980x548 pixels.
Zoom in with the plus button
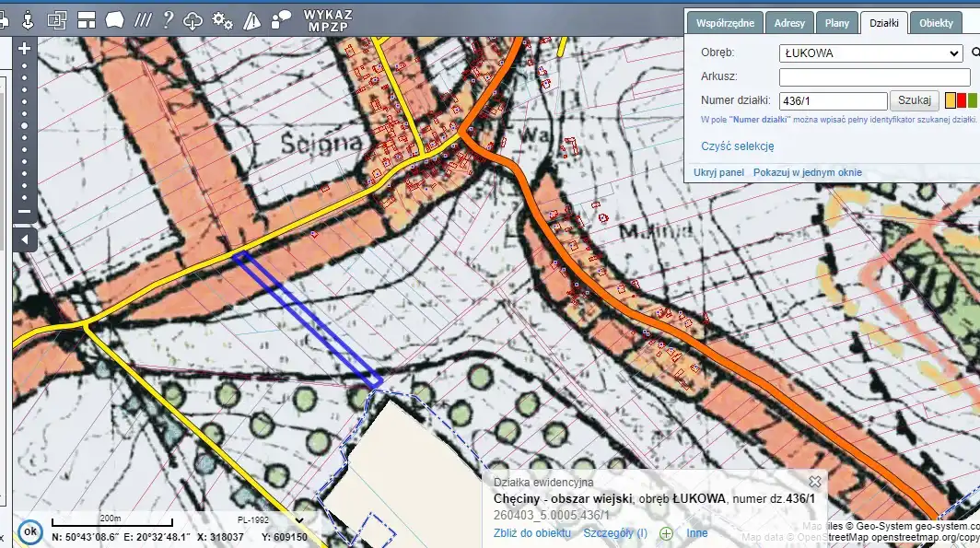click(x=25, y=48)
